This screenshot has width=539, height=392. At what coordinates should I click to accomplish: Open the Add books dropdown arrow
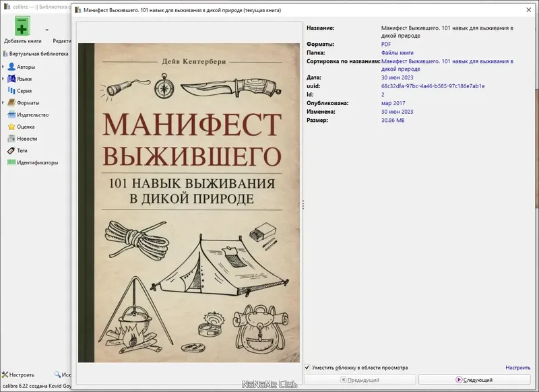coord(46,30)
